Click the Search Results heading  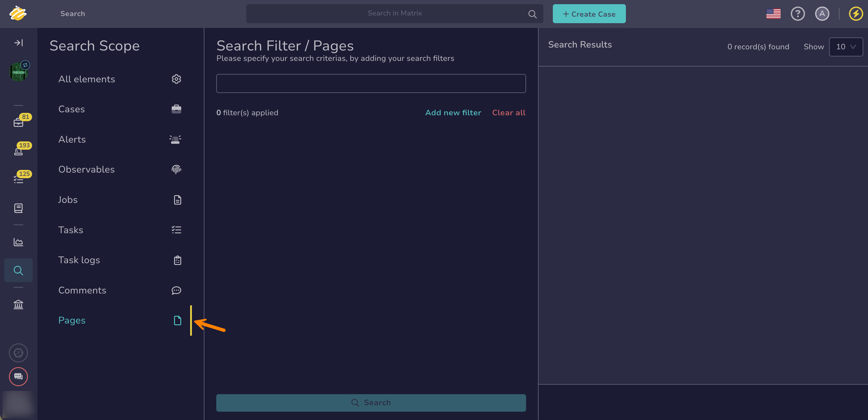(x=580, y=45)
